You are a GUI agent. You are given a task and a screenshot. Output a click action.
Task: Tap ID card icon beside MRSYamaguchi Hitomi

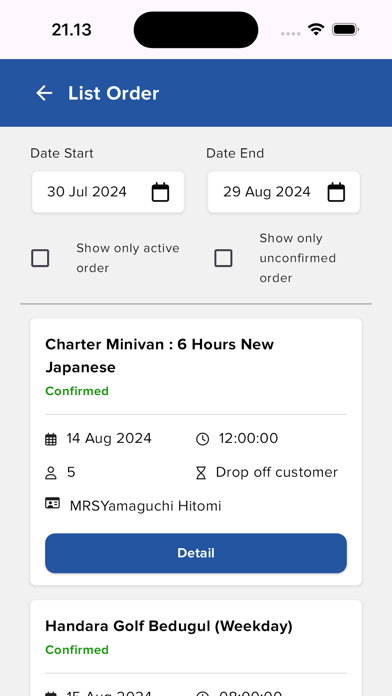[52, 503]
